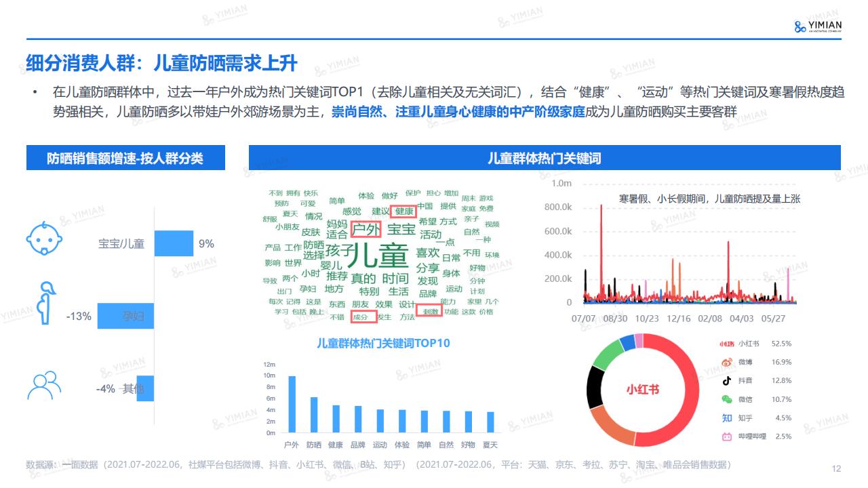868x488 pixels.
Task: Click the 哔哩哔哩 legend icon
Action: [727, 436]
